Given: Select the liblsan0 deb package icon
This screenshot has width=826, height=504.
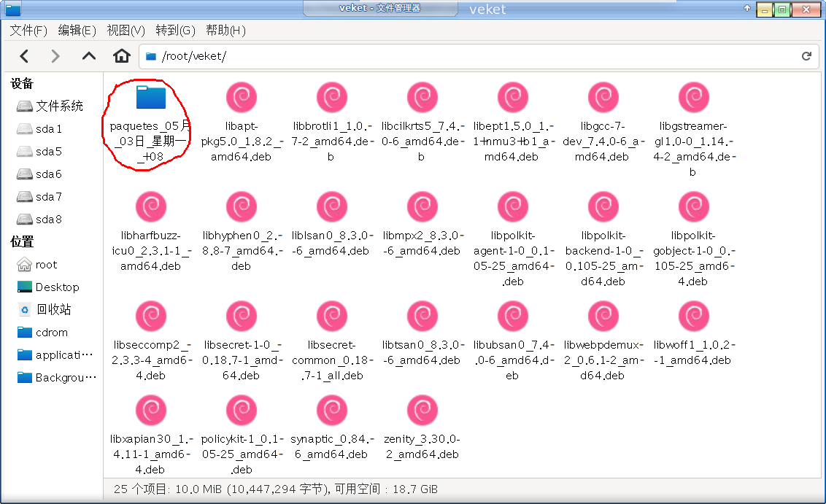Looking at the screenshot, I should 332,206.
